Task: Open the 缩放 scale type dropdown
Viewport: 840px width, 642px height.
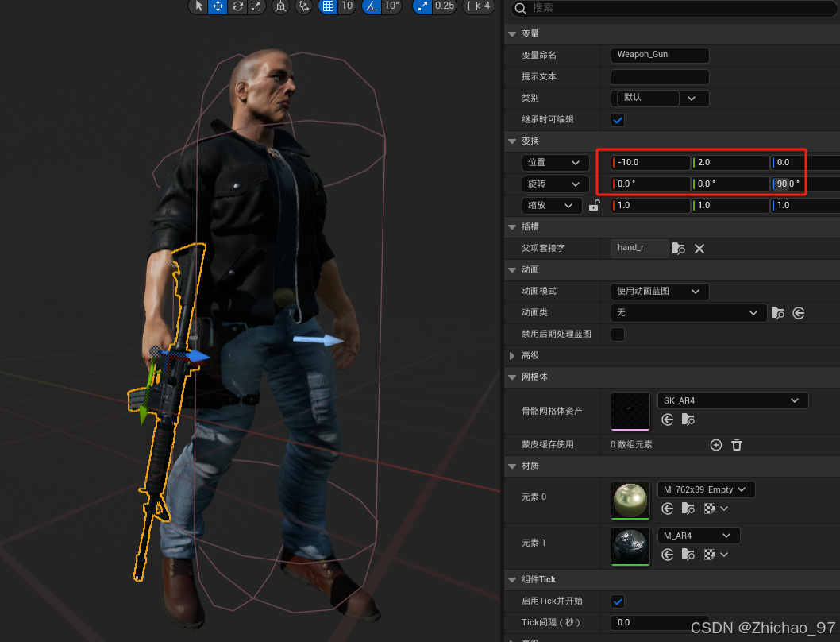Action: (x=551, y=206)
